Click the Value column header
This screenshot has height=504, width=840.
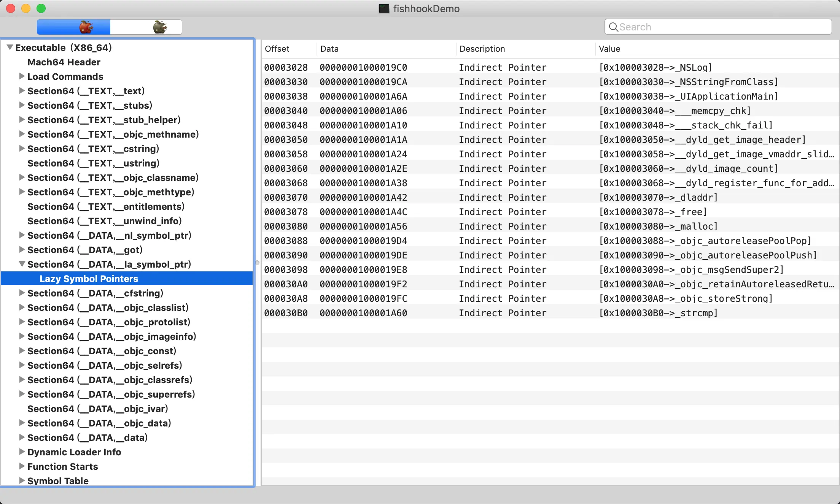(609, 49)
